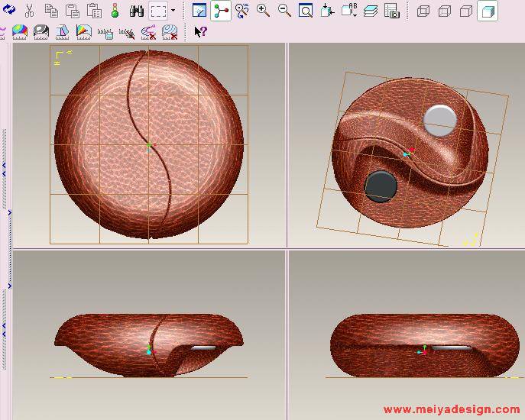The height and width of the screenshot is (420, 525).
Task: Click the Regenerate model icon
Action: coord(9,11)
